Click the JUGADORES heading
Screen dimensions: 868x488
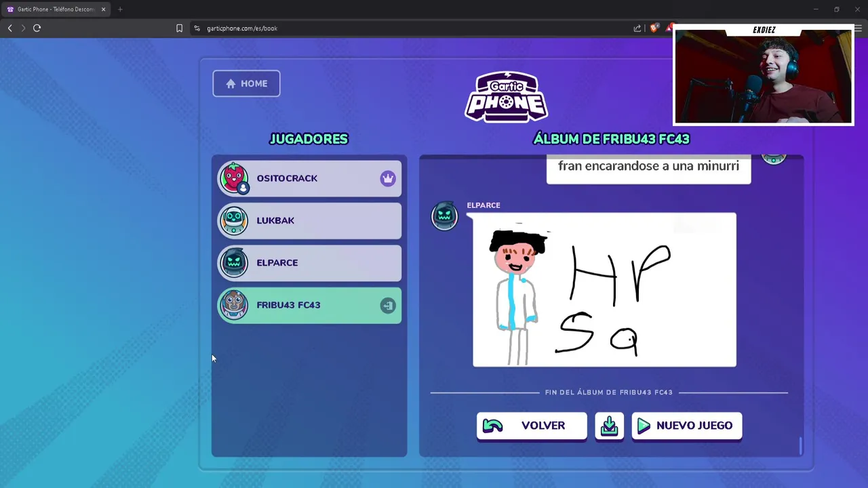309,139
